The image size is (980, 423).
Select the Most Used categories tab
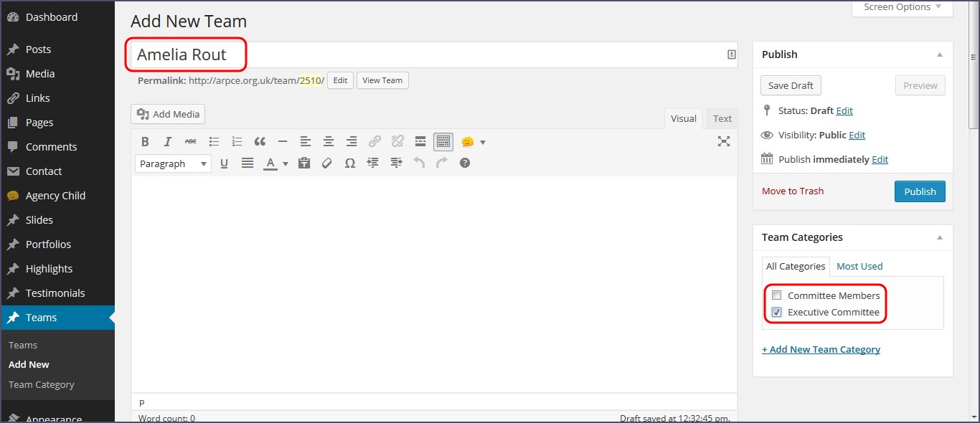point(859,266)
